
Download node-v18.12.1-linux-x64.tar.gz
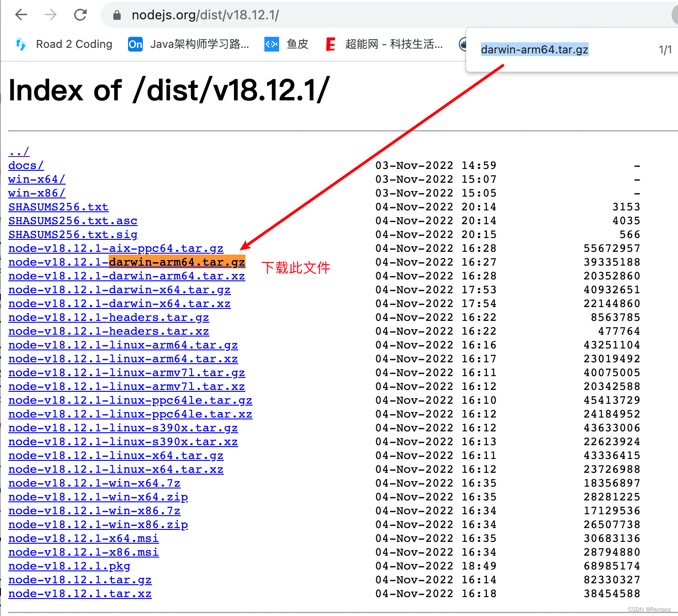coord(116,455)
